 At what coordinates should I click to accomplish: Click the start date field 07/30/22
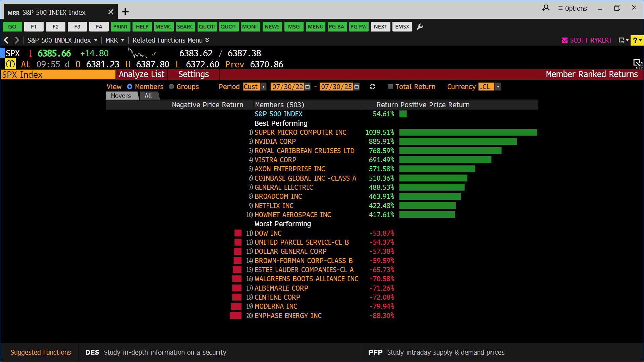(287, 87)
